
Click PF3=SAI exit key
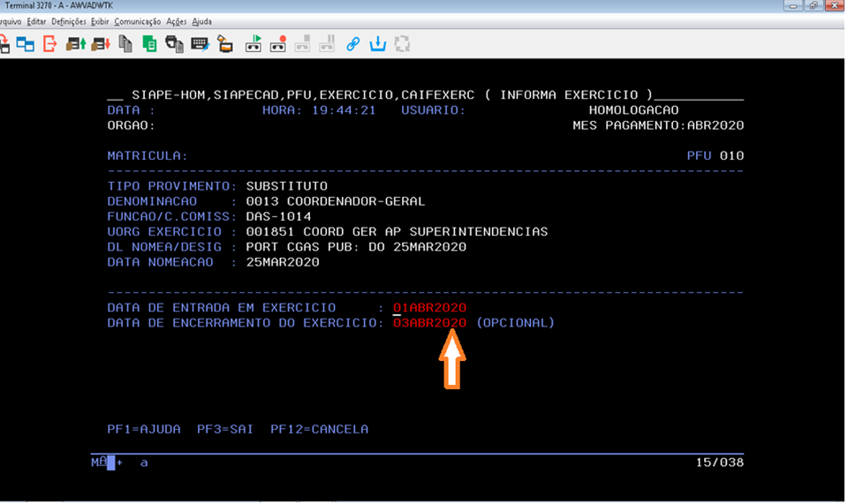point(225,430)
